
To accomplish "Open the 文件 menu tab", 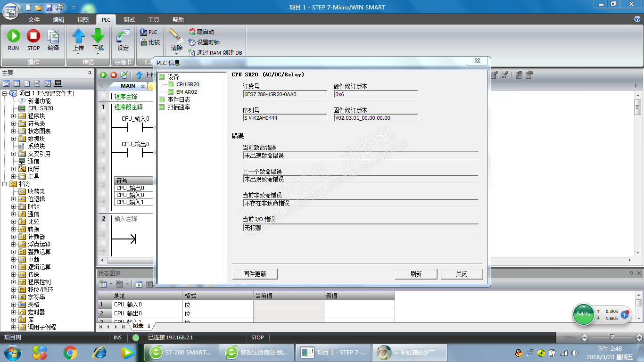I will (x=33, y=20).
